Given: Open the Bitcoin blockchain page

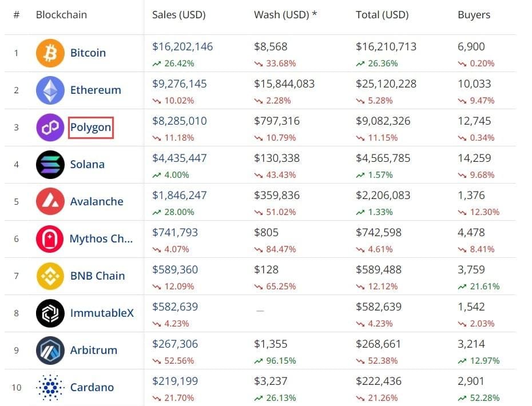Looking at the screenshot, I should click(88, 53).
